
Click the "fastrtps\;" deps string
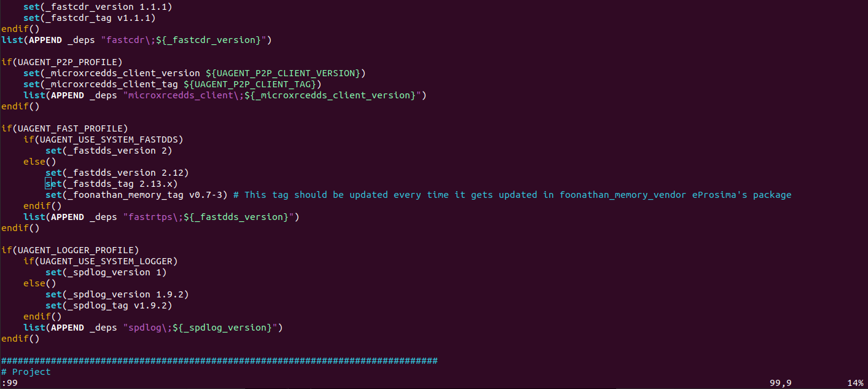(153, 217)
